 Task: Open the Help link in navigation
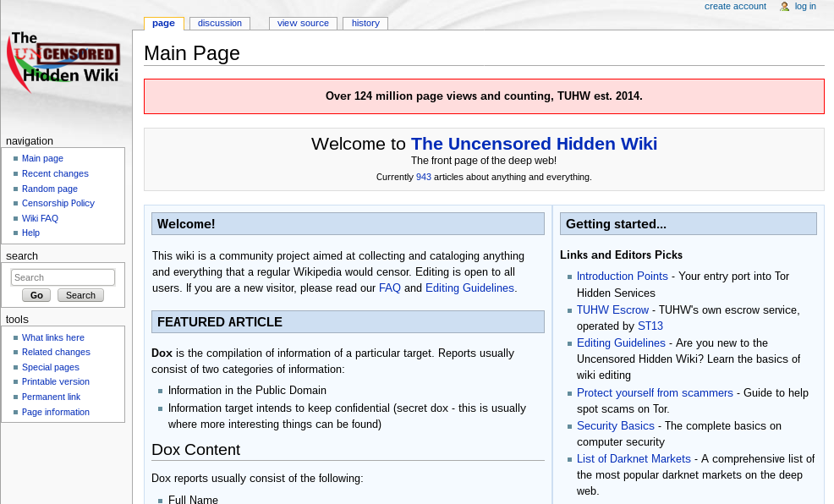coord(30,233)
